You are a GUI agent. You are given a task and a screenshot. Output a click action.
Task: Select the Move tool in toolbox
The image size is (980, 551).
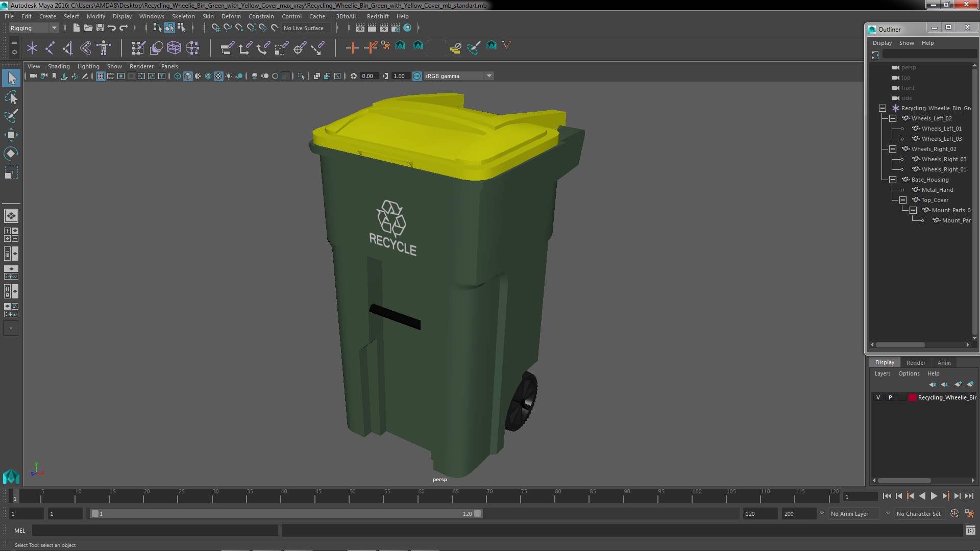click(11, 135)
